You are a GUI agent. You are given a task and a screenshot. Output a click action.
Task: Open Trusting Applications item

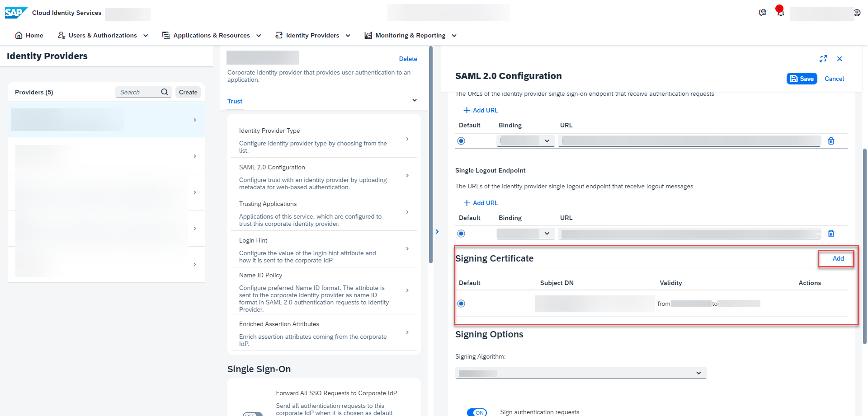click(x=324, y=212)
